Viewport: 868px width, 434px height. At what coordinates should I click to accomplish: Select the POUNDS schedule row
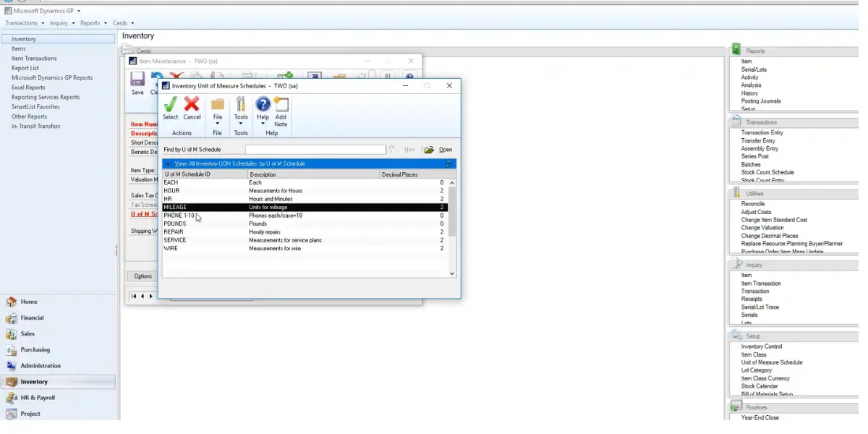click(305, 224)
